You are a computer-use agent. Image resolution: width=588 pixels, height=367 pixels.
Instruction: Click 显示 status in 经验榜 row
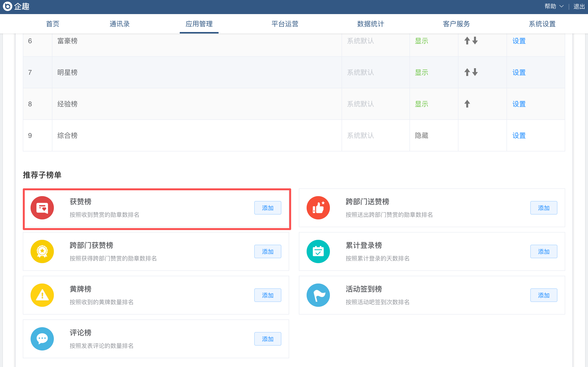(x=422, y=104)
